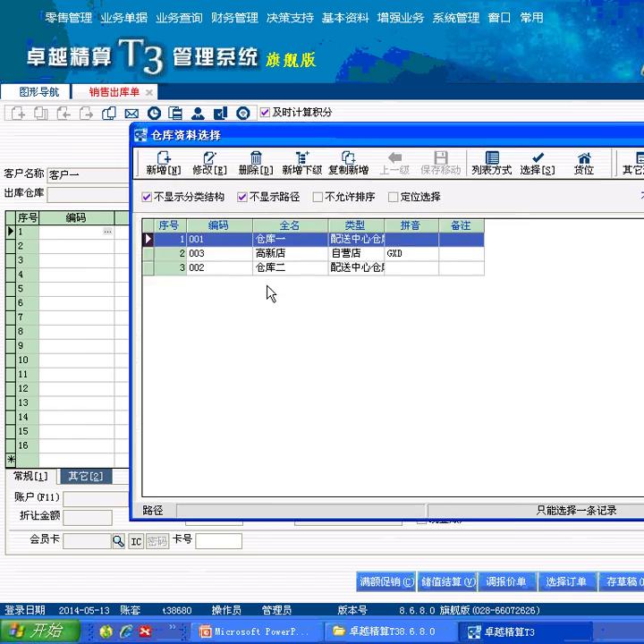Switch to 图形导航 tab
The image size is (644, 644).
36,91
